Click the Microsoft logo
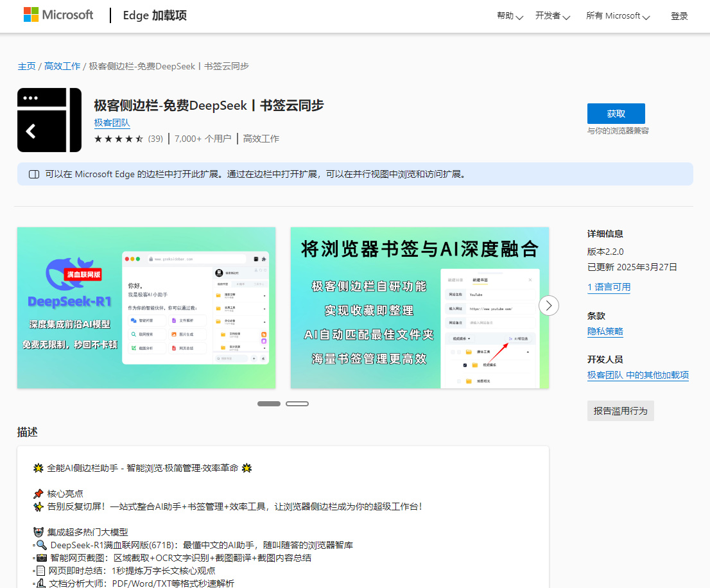 coord(58,15)
